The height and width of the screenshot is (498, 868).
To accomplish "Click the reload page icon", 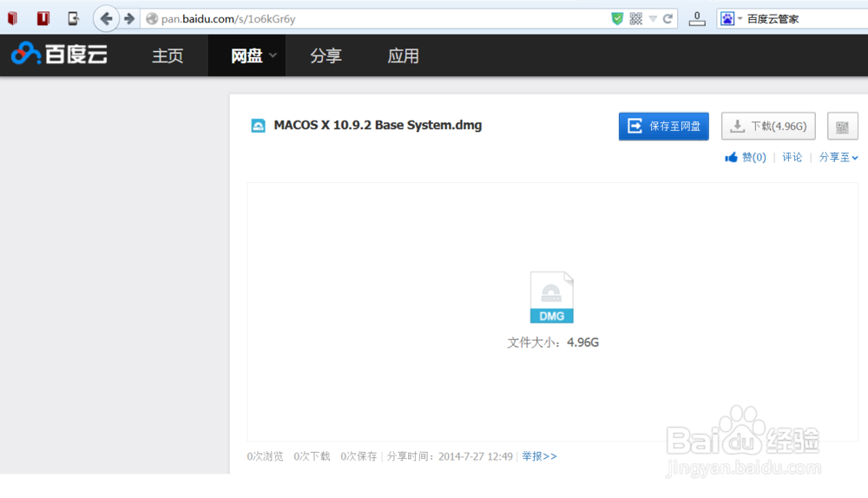I will click(x=668, y=19).
